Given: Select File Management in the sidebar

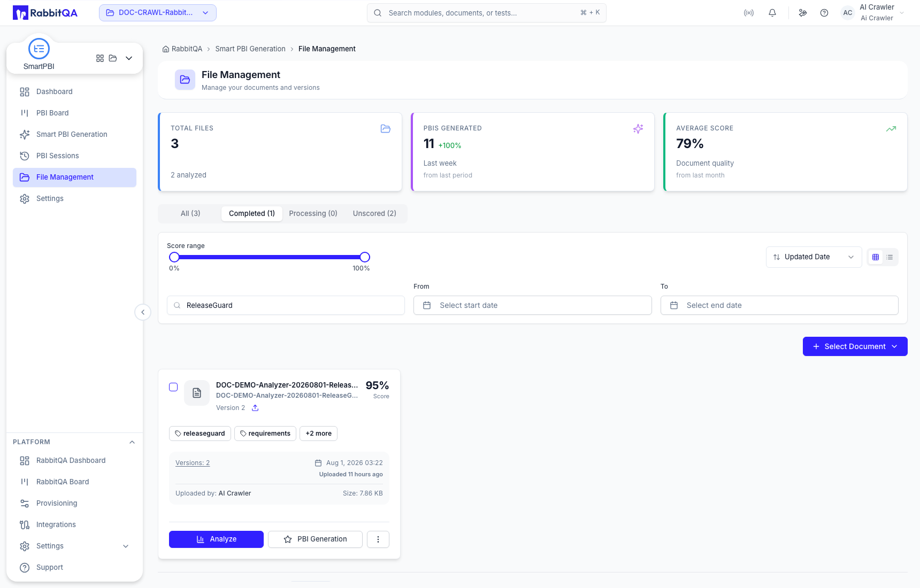Looking at the screenshot, I should (75, 177).
